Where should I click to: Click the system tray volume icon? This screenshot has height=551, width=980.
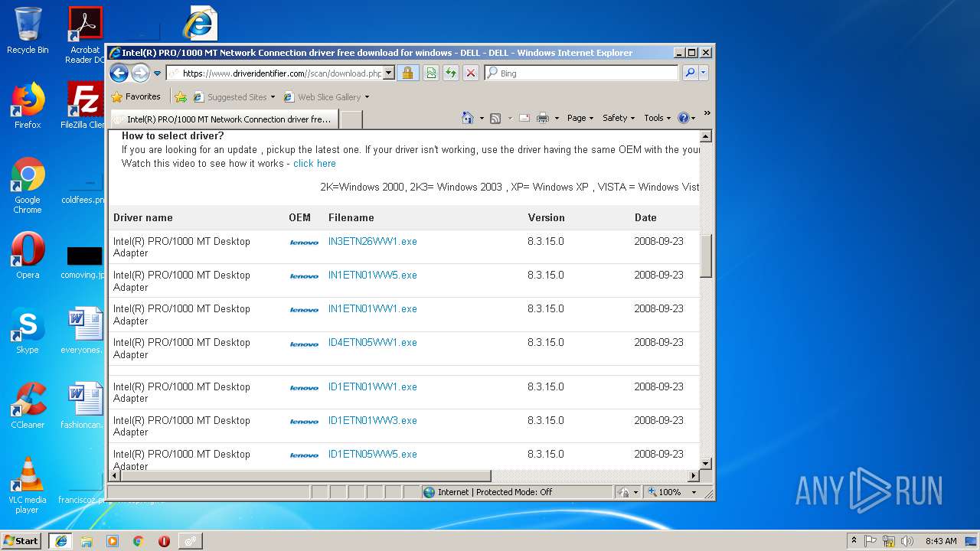[x=906, y=540]
